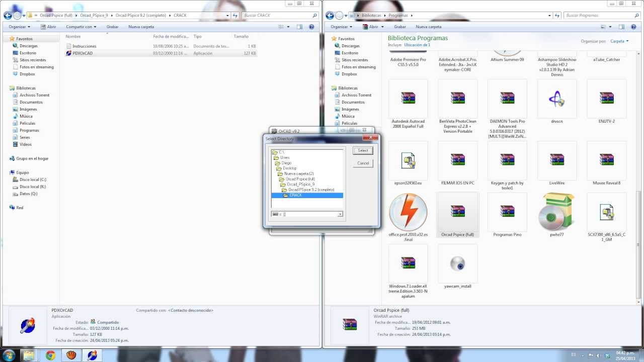
Task: Select Keygen y patch by texler1 archive
Action: (507, 165)
